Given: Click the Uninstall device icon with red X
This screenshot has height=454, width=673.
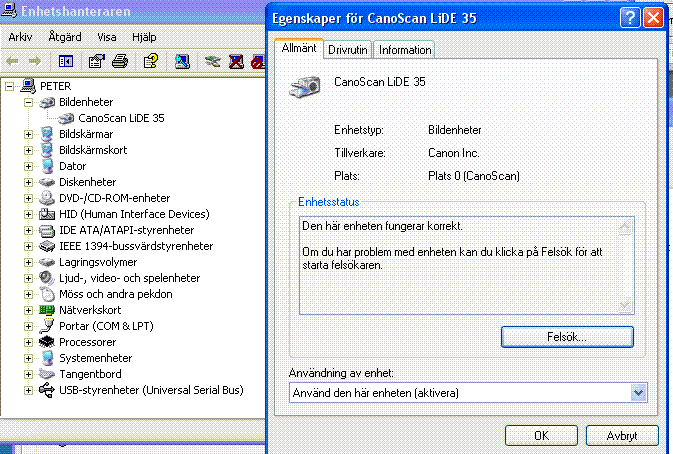Looking at the screenshot, I should click(x=236, y=61).
